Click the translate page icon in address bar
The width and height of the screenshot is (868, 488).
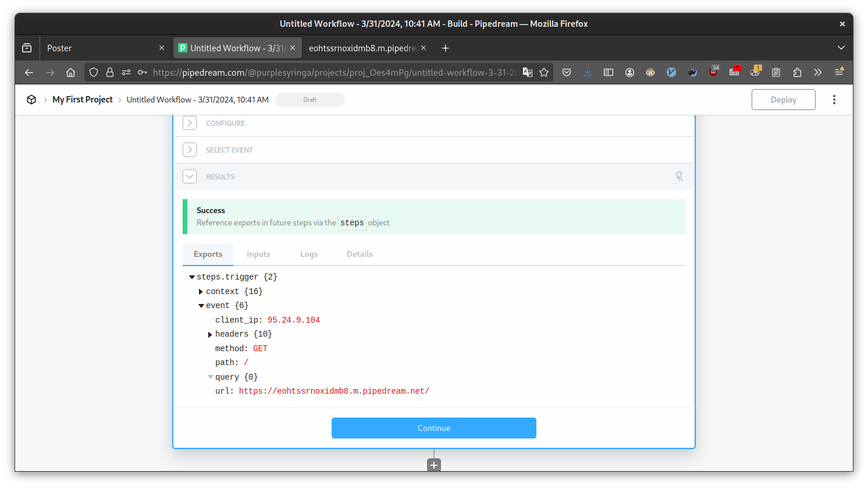[x=527, y=72]
